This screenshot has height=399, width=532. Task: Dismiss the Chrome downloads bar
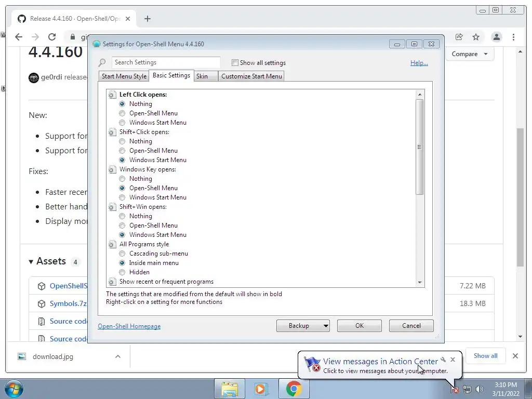pyautogui.click(x=515, y=356)
